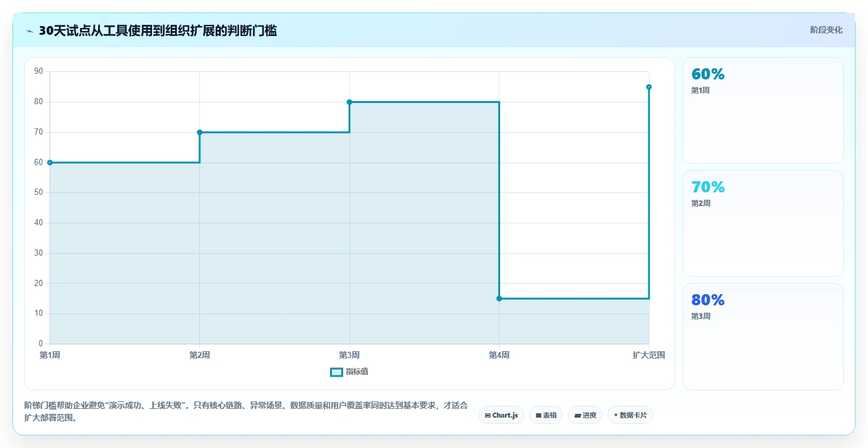Click the 指标值 legend color box
This screenshot has height=448, width=868.
tap(336, 372)
